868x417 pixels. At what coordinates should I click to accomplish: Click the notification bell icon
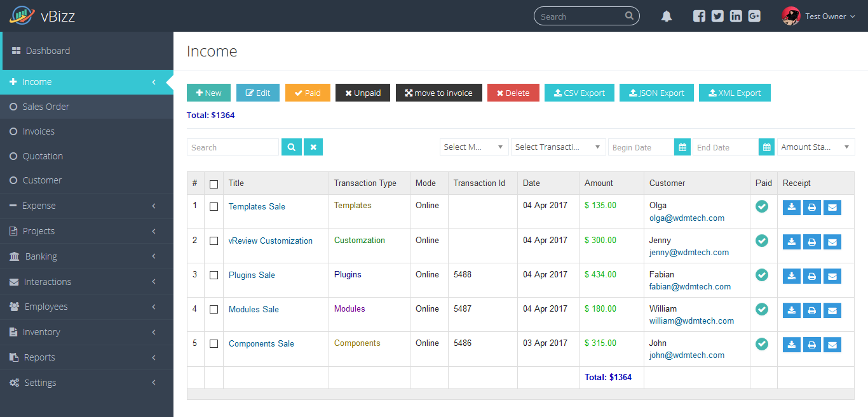tap(667, 17)
